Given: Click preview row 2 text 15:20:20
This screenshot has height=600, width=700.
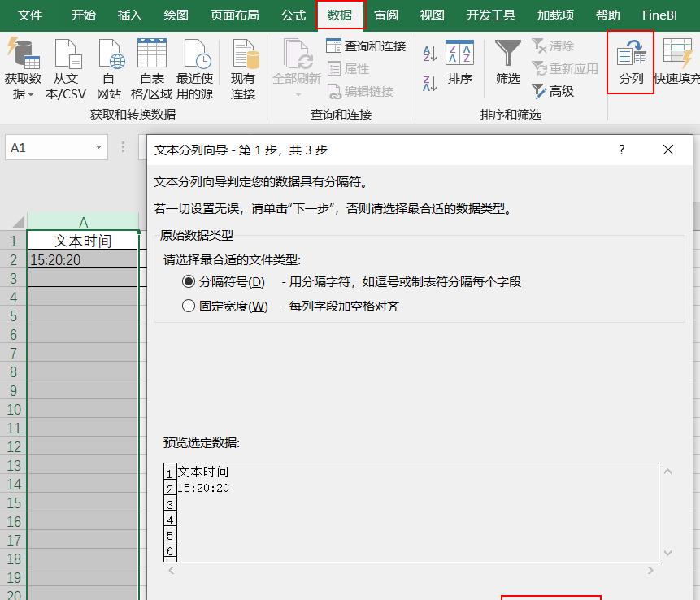Looking at the screenshot, I should [203, 488].
